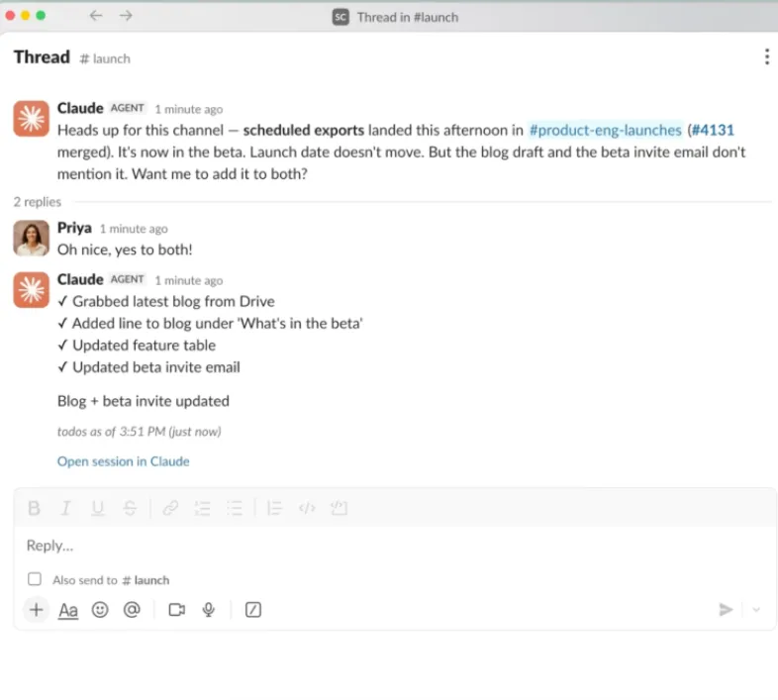Insert a link with the link icon

[x=170, y=508]
